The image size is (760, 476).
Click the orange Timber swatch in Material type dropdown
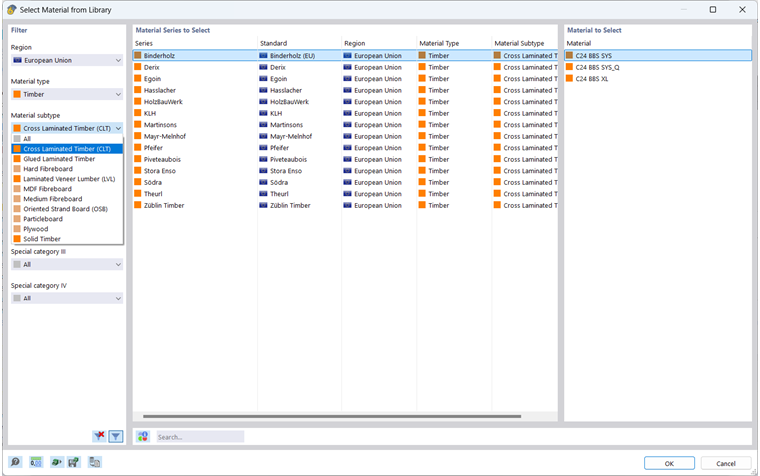point(17,94)
